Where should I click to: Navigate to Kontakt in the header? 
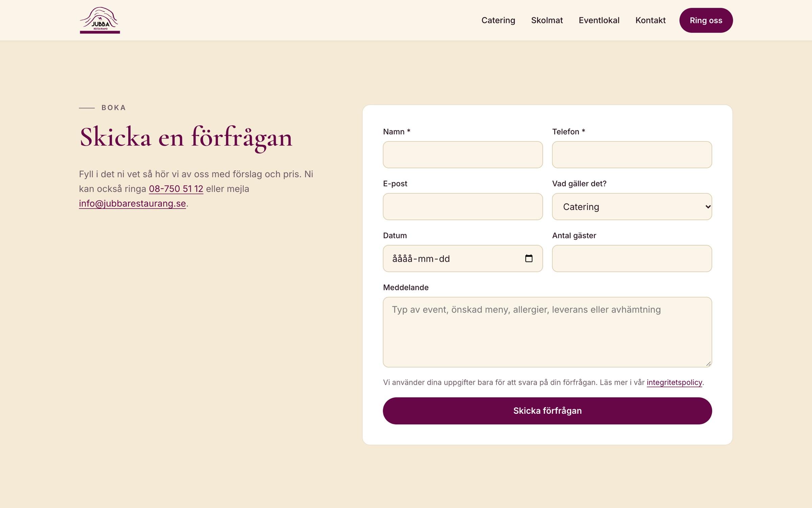point(650,20)
